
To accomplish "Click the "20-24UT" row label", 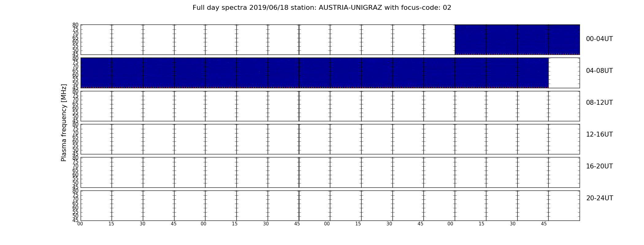I will [x=600, y=198].
